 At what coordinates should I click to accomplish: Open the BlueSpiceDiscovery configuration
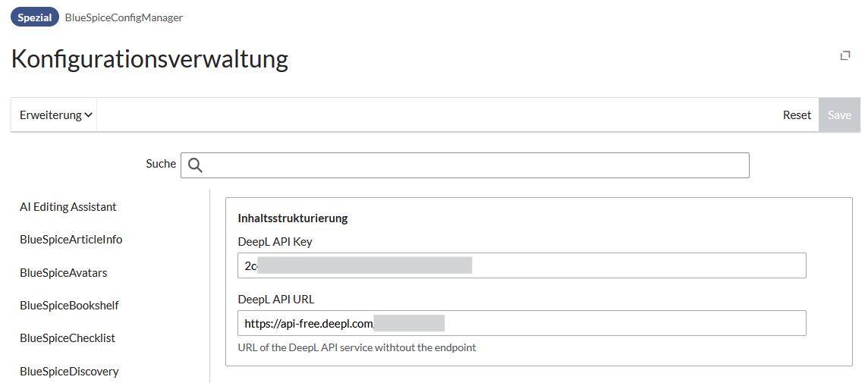pyautogui.click(x=69, y=372)
